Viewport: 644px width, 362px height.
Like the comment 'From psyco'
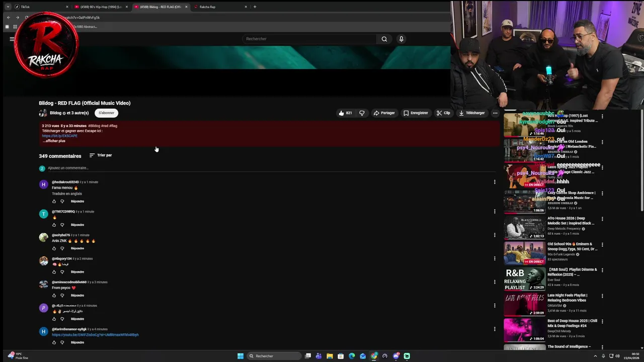[x=54, y=295]
